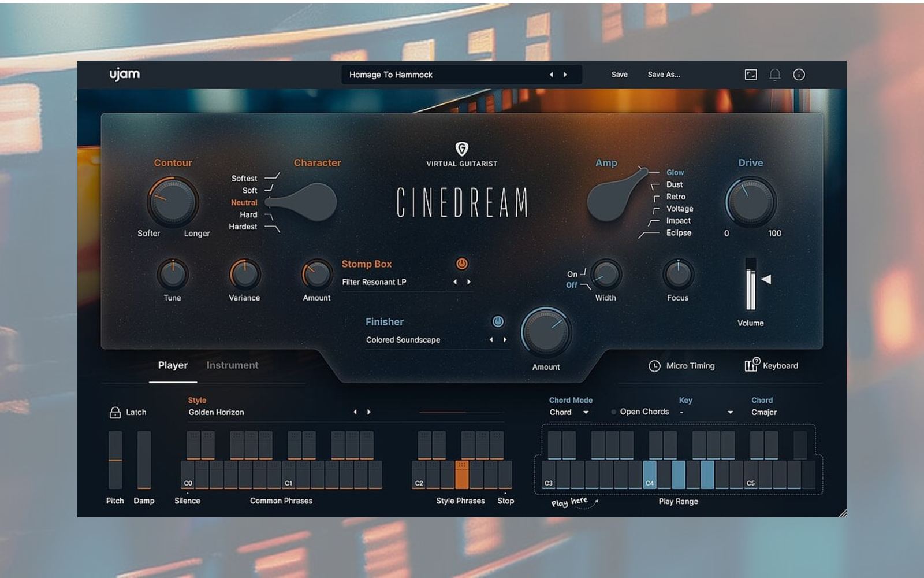Toggle the Latch lock icon
This screenshot has height=578, width=924.
115,412
